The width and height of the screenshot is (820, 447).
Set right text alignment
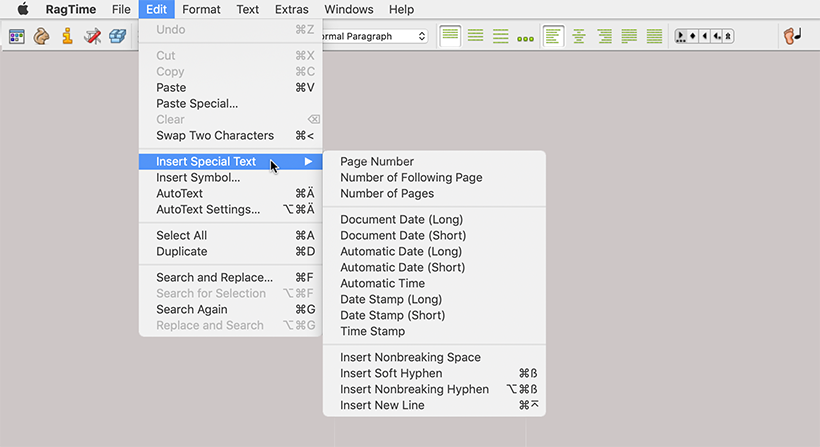pyautogui.click(x=604, y=36)
